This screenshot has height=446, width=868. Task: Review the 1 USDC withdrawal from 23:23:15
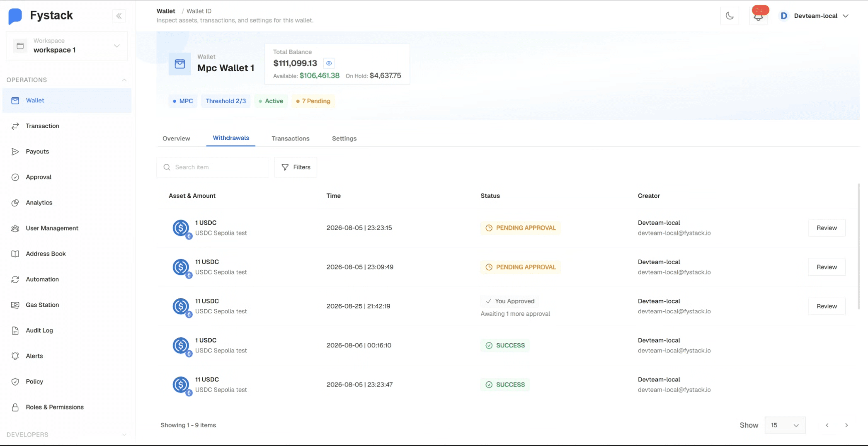[827, 228]
